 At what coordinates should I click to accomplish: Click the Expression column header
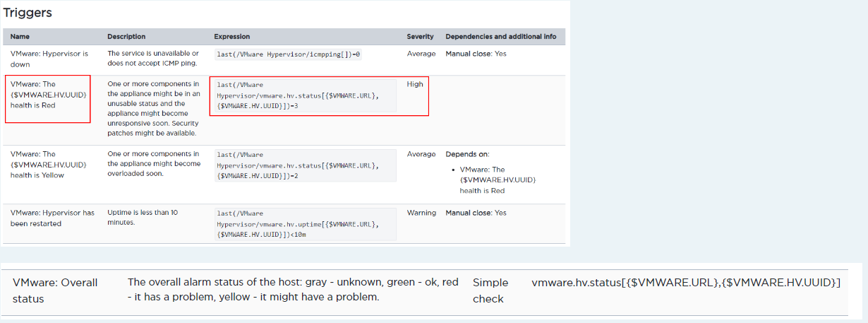(x=232, y=37)
